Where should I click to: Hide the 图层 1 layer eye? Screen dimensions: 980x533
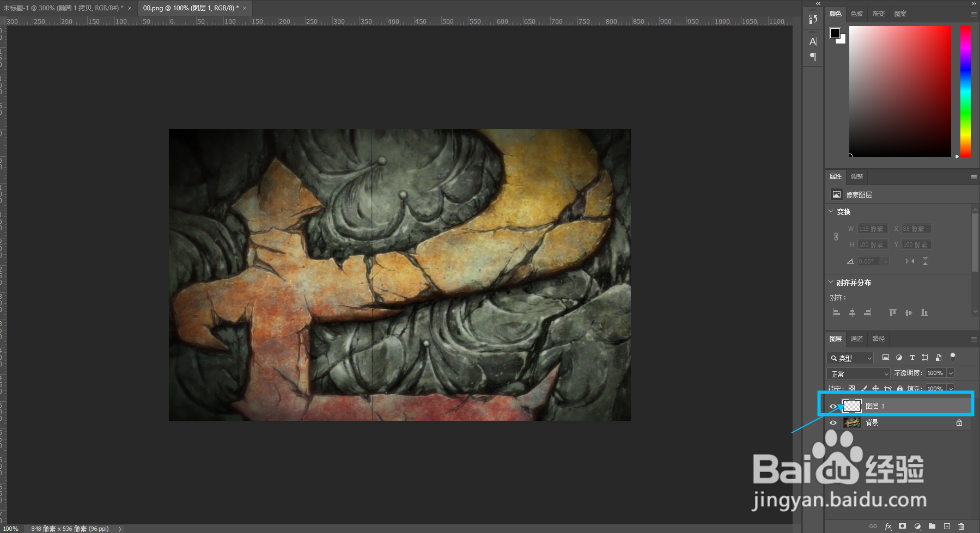(x=833, y=406)
